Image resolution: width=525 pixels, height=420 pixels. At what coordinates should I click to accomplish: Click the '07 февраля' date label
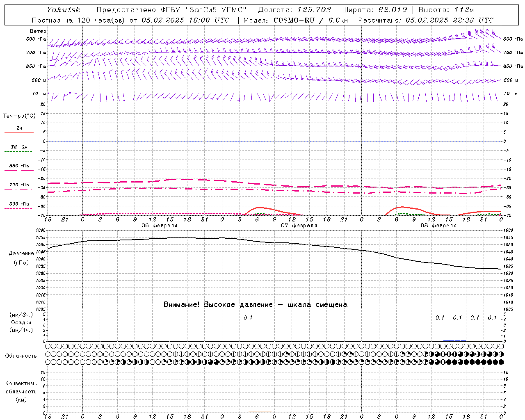299,226
